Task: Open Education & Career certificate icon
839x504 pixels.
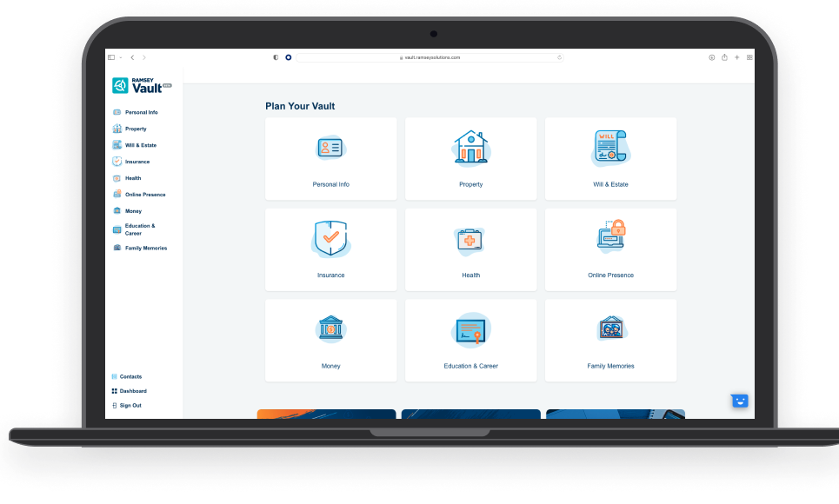Action: [471, 330]
